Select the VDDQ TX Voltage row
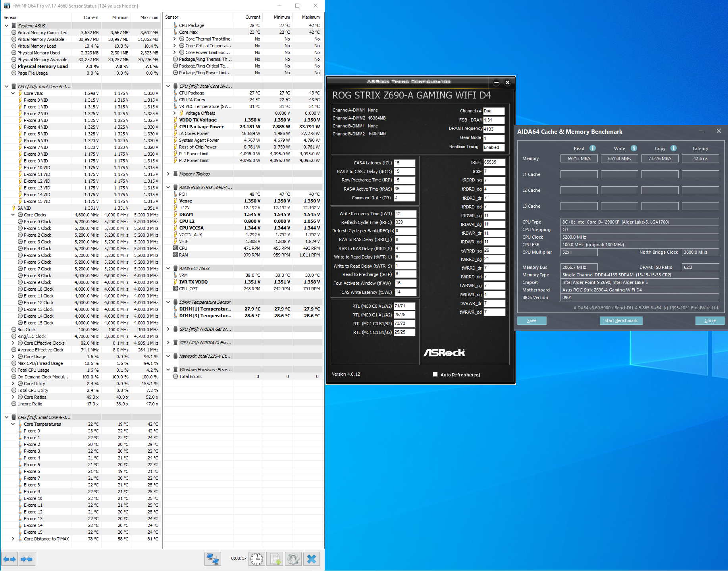Image resolution: width=728 pixels, height=571 pixels. 243,120
